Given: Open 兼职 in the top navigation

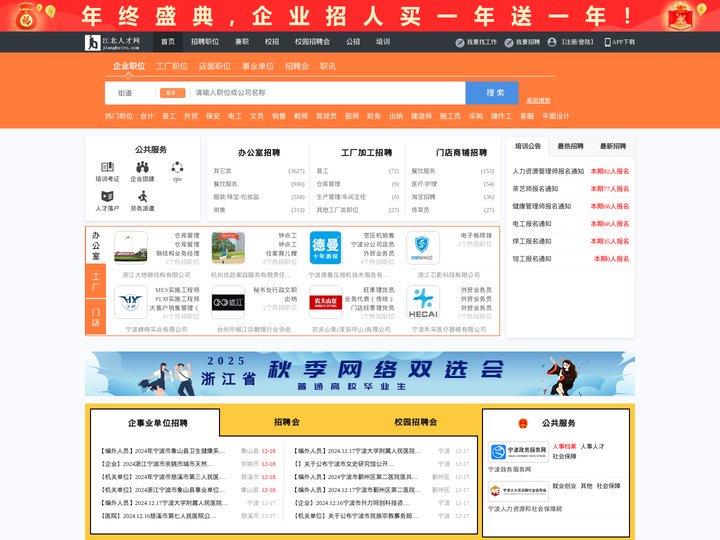Looking at the screenshot, I should pos(242,42).
